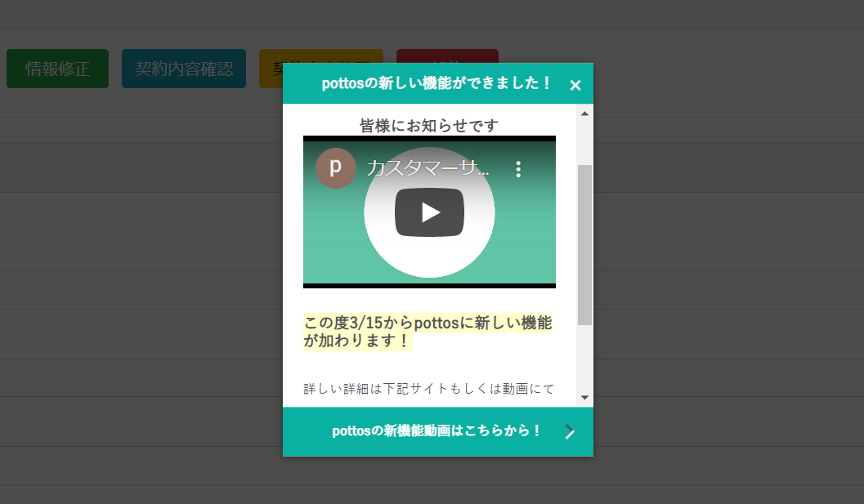Select the heading 皆様にお知らせです

[429, 126]
